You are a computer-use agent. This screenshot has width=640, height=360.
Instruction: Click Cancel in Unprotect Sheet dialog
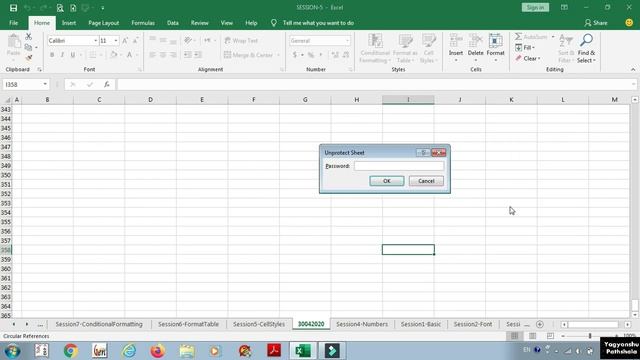[x=426, y=181]
